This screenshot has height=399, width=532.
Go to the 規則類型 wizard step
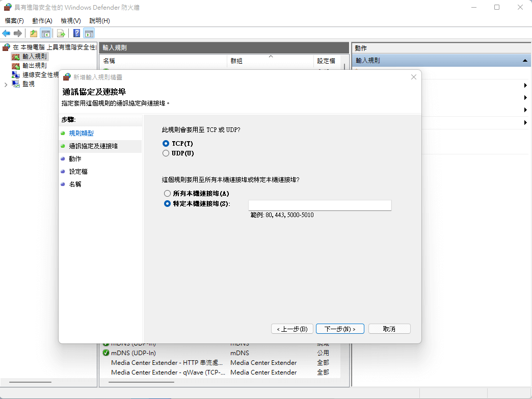[82, 134]
